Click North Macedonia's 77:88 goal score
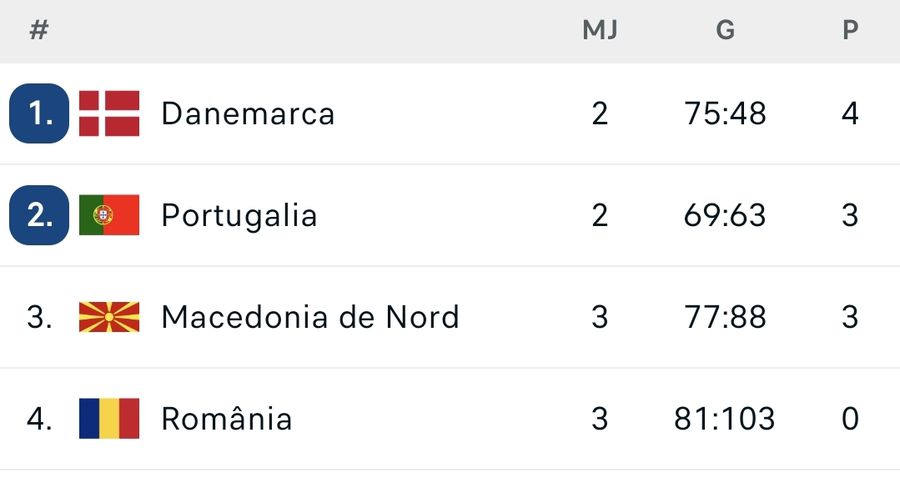The height and width of the screenshot is (488, 900). [x=725, y=317]
